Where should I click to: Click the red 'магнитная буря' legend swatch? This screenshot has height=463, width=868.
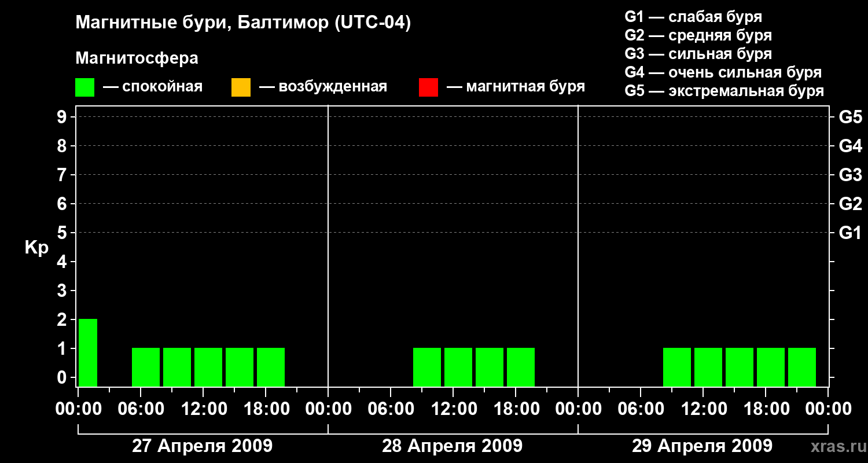pos(428,87)
